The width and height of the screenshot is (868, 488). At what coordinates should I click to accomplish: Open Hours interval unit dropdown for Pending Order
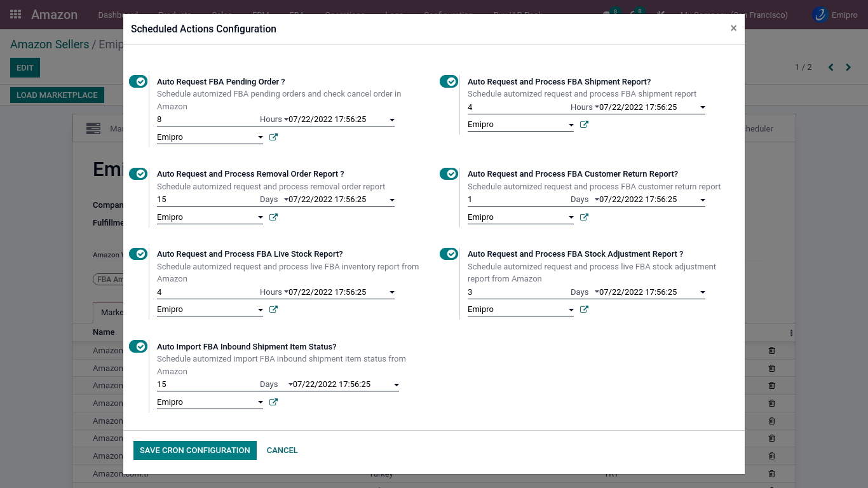coord(273,119)
